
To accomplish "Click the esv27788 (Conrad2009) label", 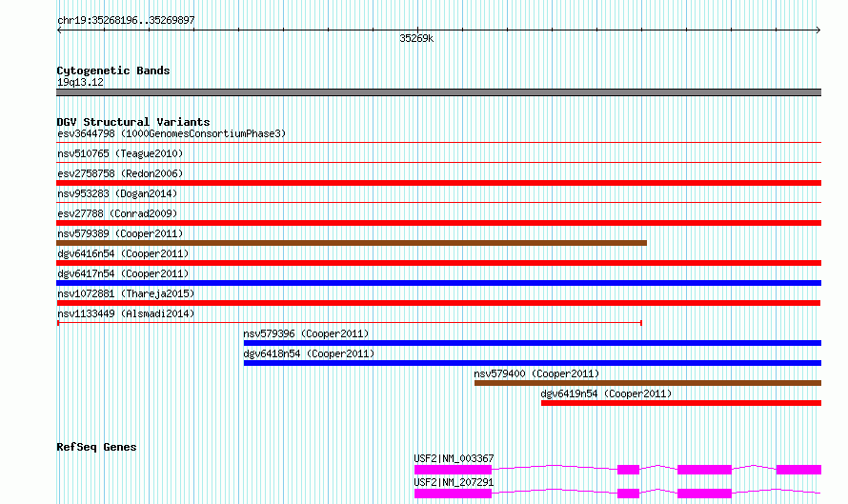I will [x=117, y=213].
